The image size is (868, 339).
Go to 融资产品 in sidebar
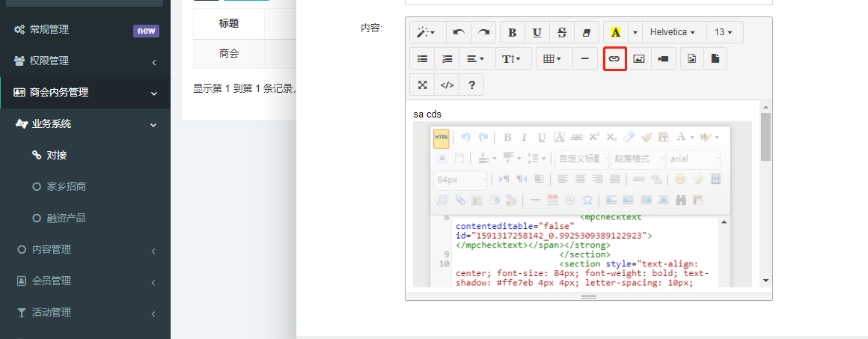tap(66, 218)
